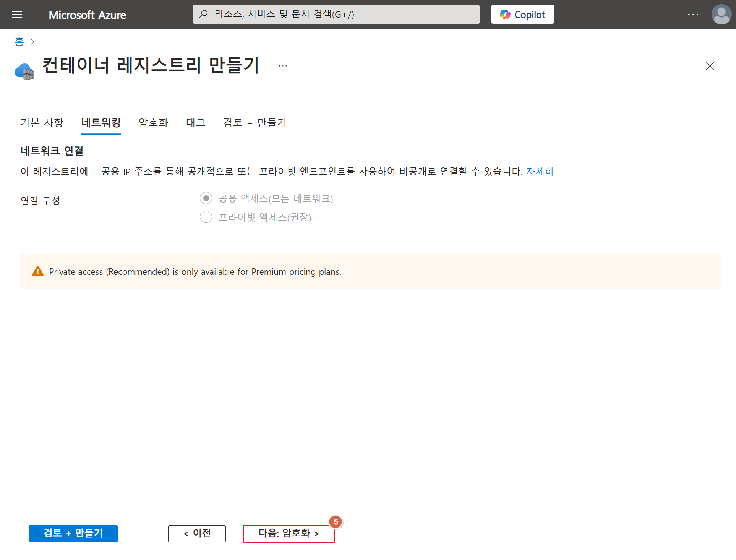Open the top bar more options ellipsis
The width and height of the screenshot is (736, 560).
[693, 15]
